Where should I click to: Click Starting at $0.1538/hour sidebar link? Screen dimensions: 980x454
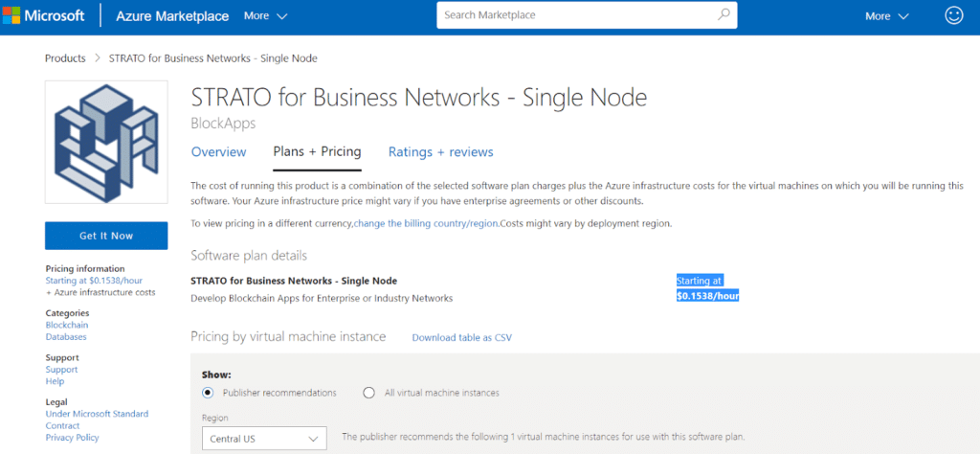94,281
